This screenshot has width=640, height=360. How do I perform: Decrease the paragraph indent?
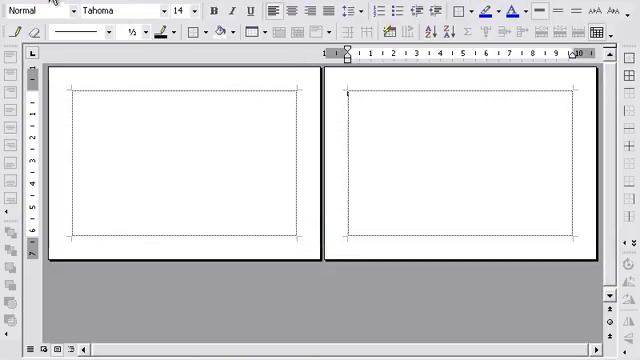tap(417, 11)
